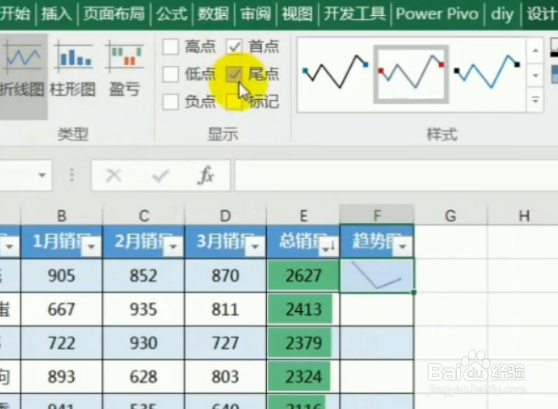The width and height of the screenshot is (558, 409).
Task: Click into the formula bar
Action: [396, 175]
